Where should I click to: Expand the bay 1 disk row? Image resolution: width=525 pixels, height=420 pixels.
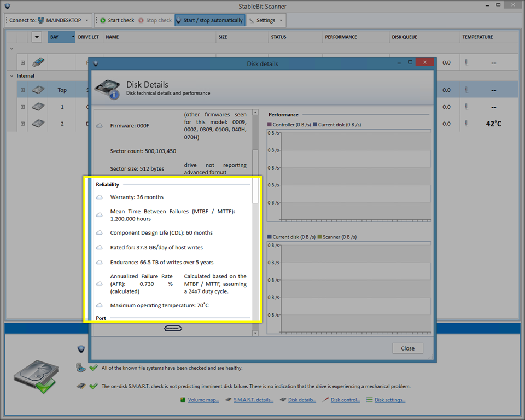point(22,107)
